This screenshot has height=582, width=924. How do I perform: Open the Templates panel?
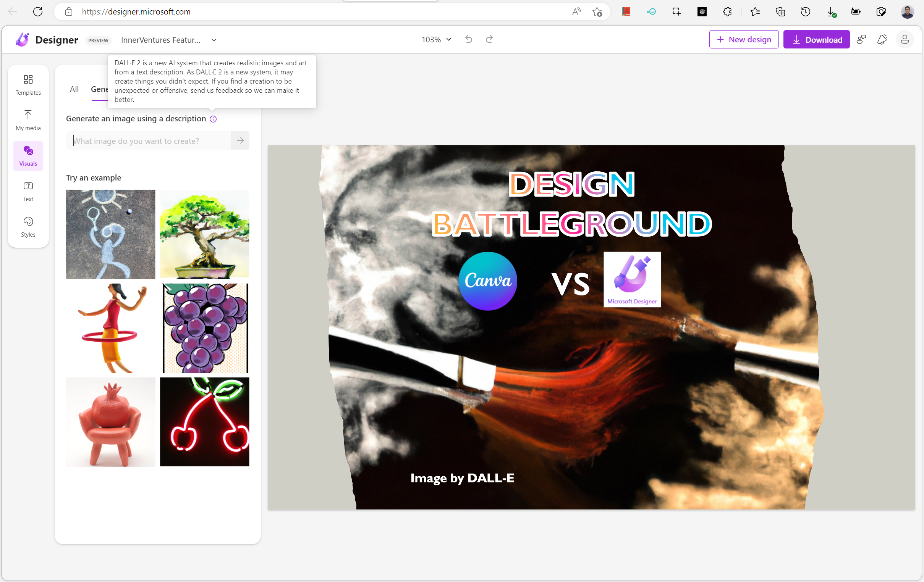28,85
